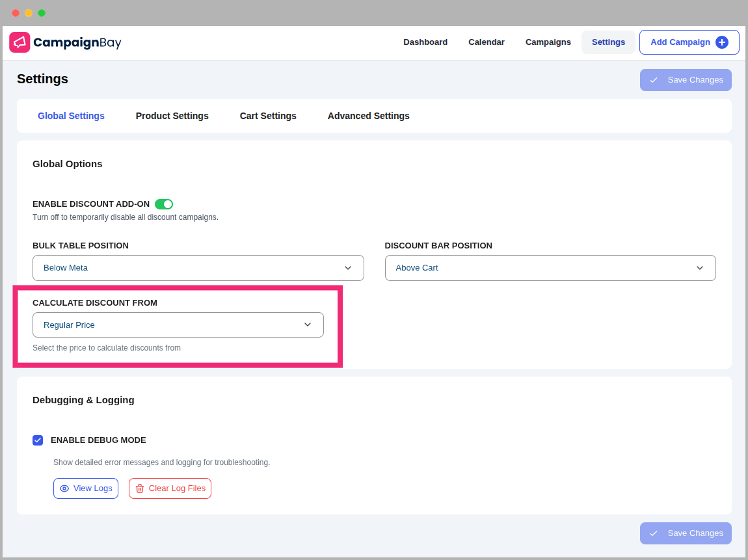This screenshot has height=560, width=748.
Task: Click the plus icon in Add Campaign
Action: (721, 42)
